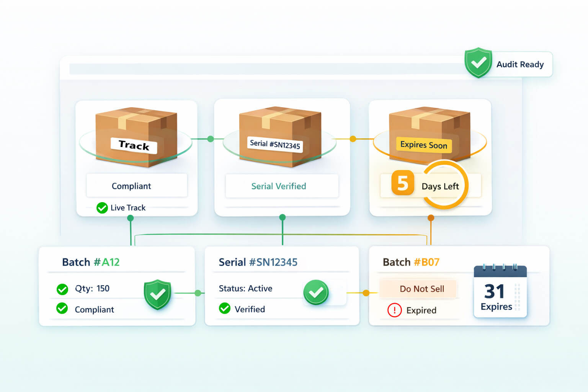Image resolution: width=588 pixels, height=392 pixels.
Task: Select the Serial #SN12345 package box
Action: (279, 136)
